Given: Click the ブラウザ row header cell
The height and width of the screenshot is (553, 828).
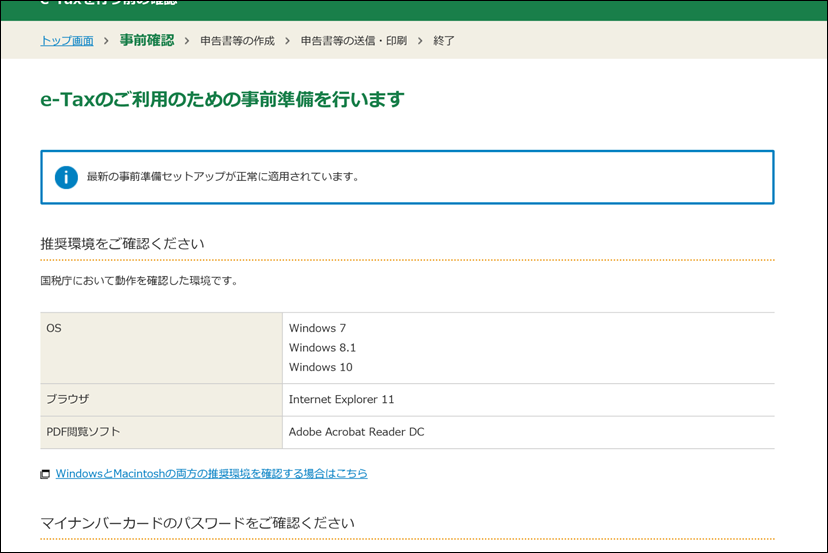Looking at the screenshot, I should [x=162, y=400].
